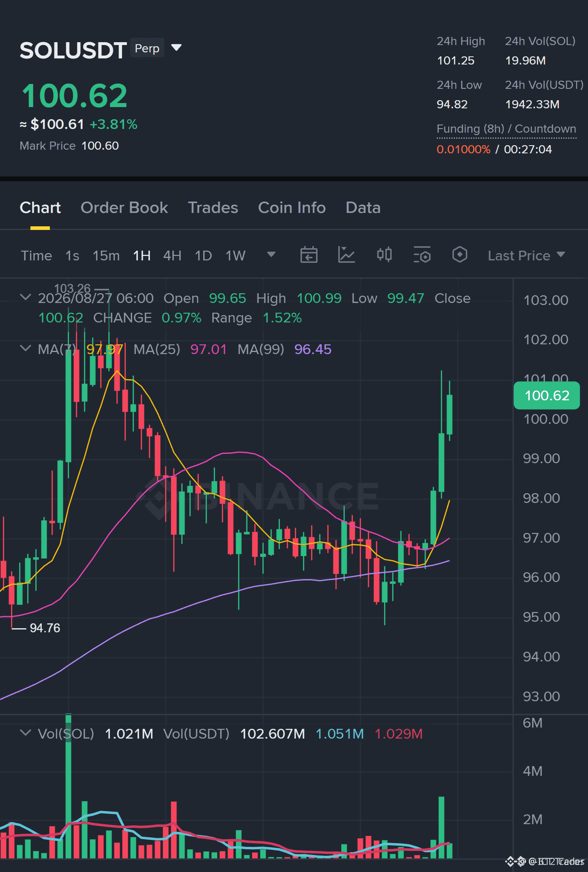This screenshot has width=588, height=872.
Task: Switch to the Chart tab
Action: point(40,208)
